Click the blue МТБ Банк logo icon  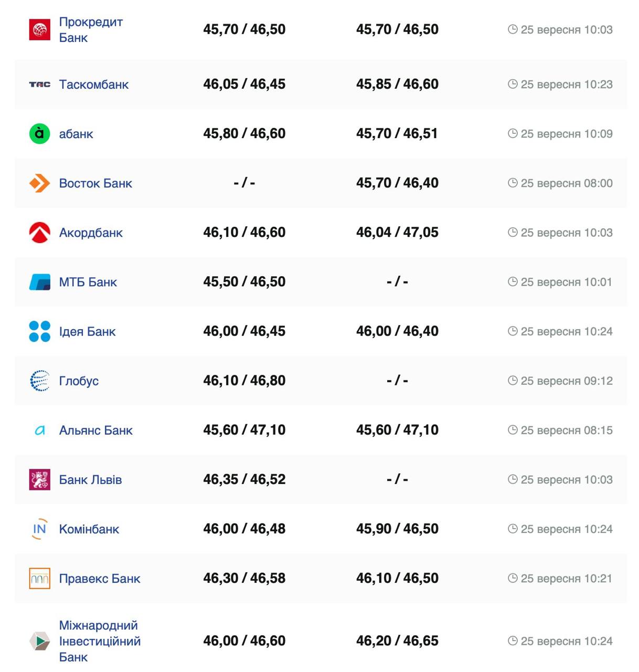tap(39, 282)
